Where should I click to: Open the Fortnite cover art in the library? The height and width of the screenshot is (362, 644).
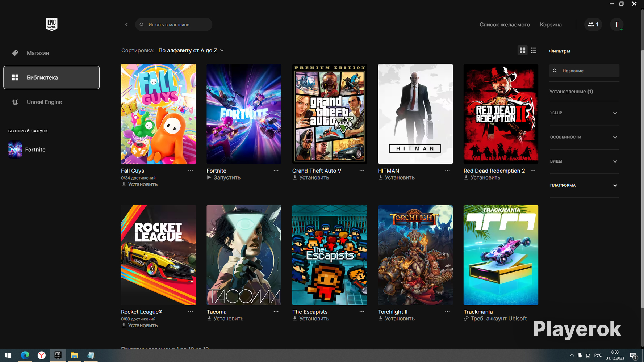point(244,114)
